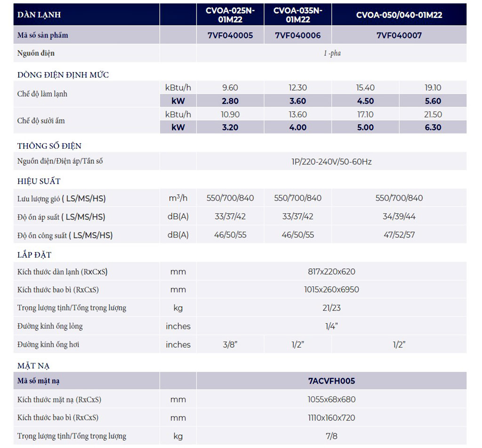Select the 1 -pha power source cell
This screenshot has width=482, height=448.
[x=331, y=53]
